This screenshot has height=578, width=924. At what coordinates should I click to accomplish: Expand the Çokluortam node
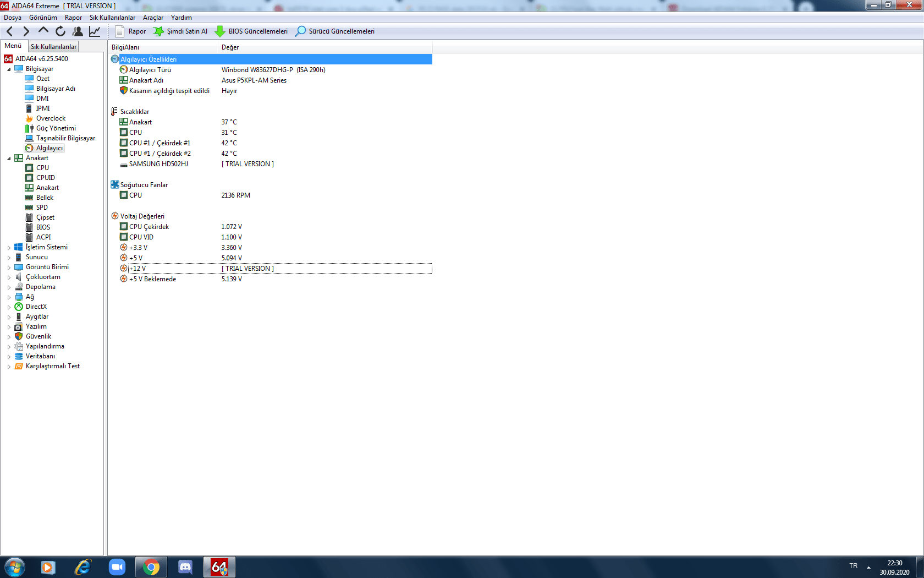(9, 277)
